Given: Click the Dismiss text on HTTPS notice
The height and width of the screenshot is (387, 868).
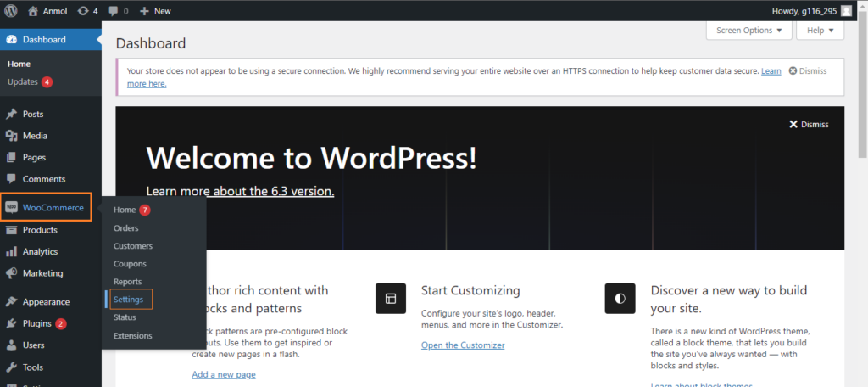Looking at the screenshot, I should coord(813,71).
